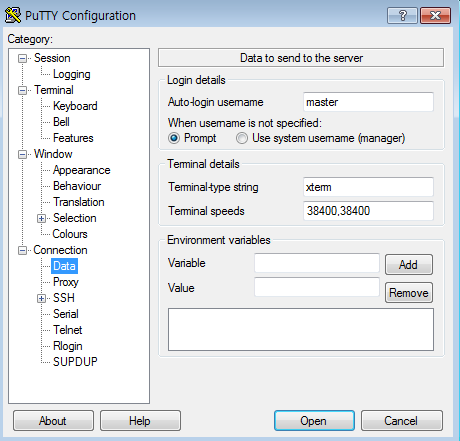460x441 pixels.
Task: Click the Remove button
Action: pos(409,293)
